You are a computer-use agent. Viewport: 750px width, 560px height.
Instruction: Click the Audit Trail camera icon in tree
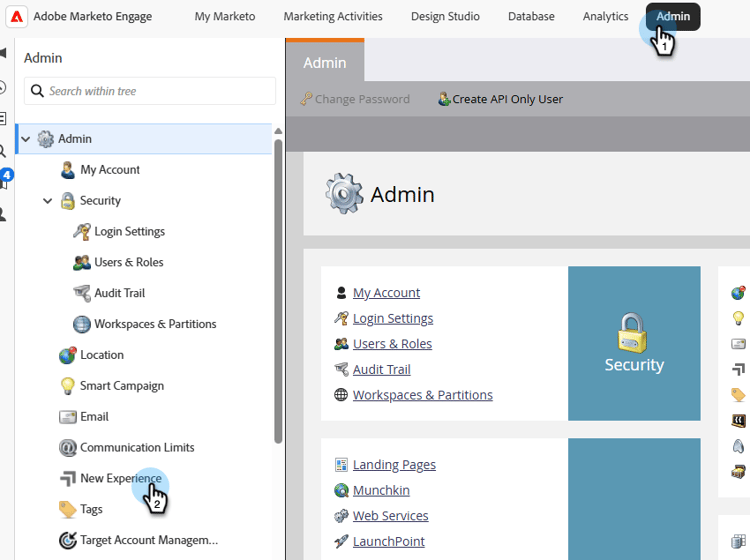[82, 293]
